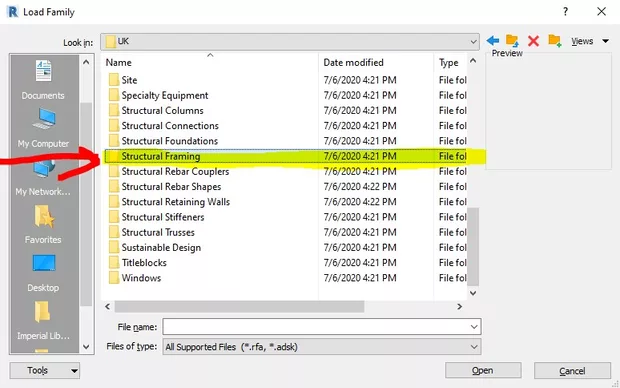620x388 pixels.
Task: Create a new folder
Action: 555,41
